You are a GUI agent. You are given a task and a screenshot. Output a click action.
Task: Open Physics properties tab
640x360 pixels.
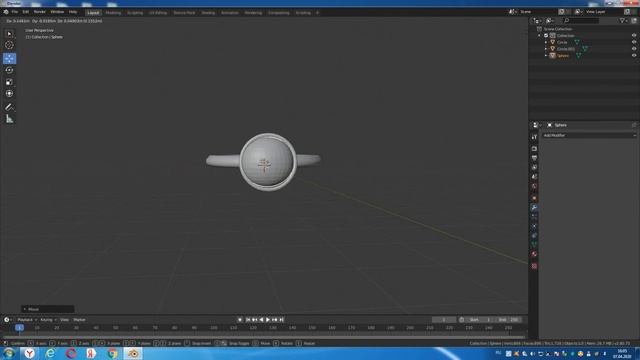pyautogui.click(x=534, y=226)
